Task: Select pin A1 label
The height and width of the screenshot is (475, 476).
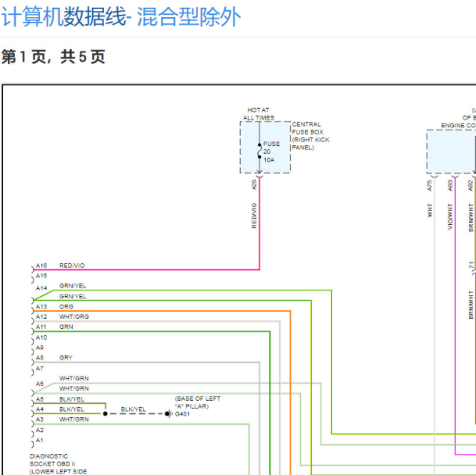Action: (x=40, y=440)
